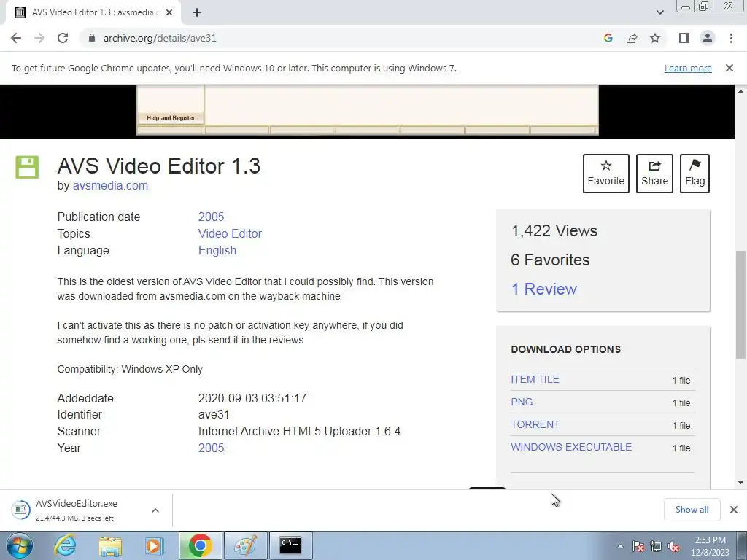This screenshot has width=747, height=560.
Task: Open the network tray icon
Action: click(656, 546)
